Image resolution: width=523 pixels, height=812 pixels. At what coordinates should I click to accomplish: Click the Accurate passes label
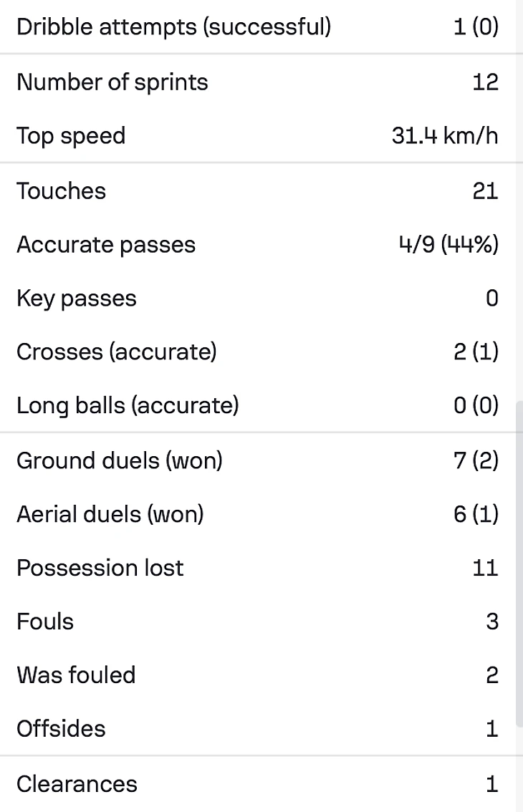[x=106, y=245]
